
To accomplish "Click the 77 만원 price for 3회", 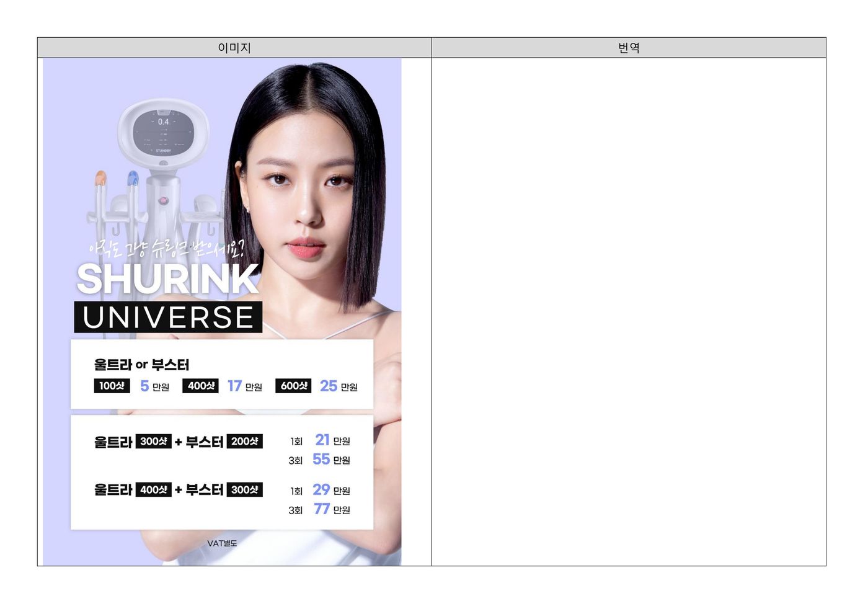I will tap(332, 509).
